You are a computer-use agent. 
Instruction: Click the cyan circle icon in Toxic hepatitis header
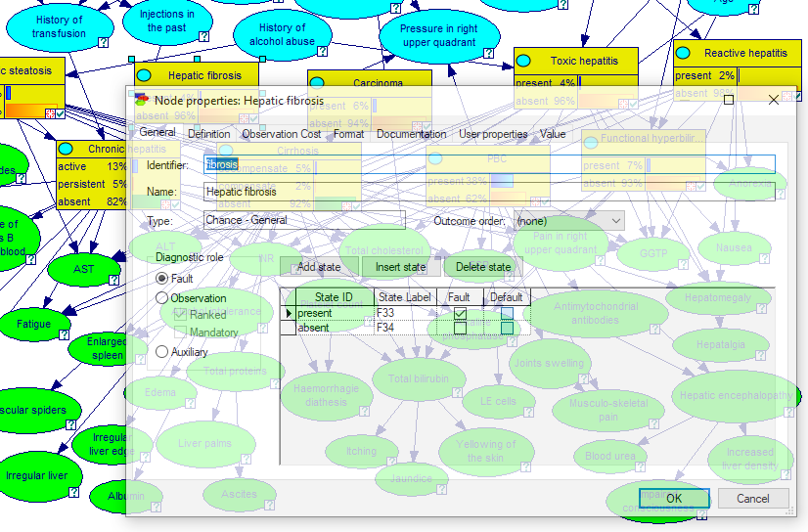[x=523, y=61]
